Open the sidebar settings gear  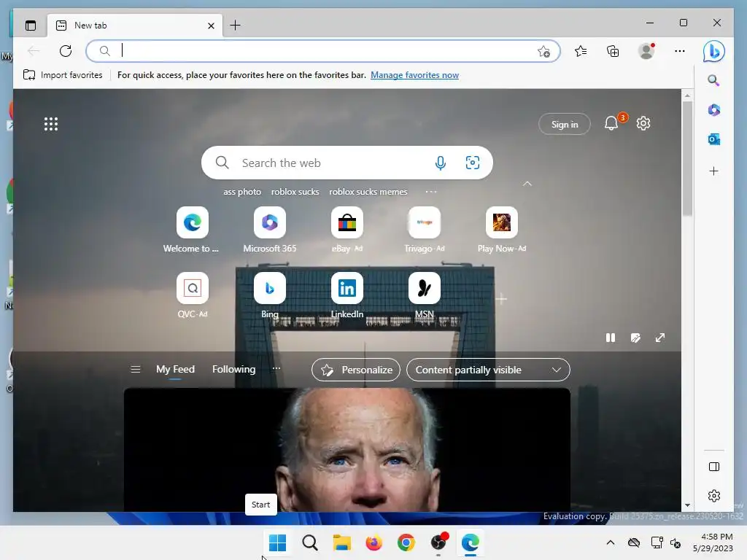pyautogui.click(x=713, y=496)
